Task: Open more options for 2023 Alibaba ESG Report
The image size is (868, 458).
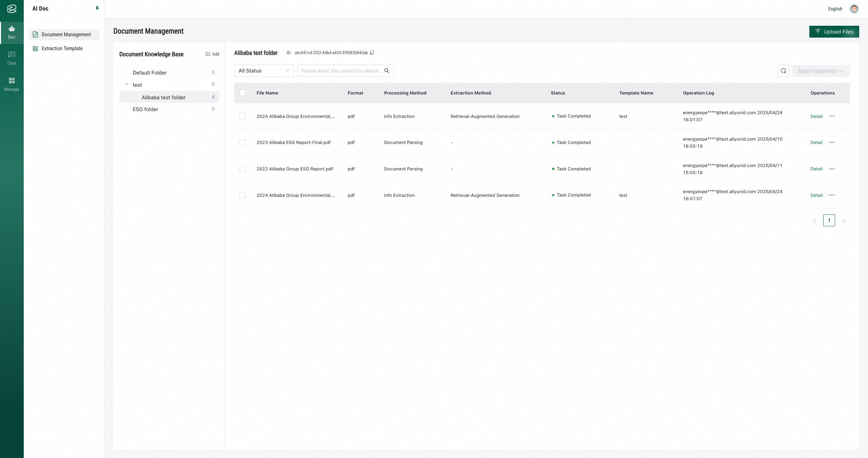Action: 832,143
